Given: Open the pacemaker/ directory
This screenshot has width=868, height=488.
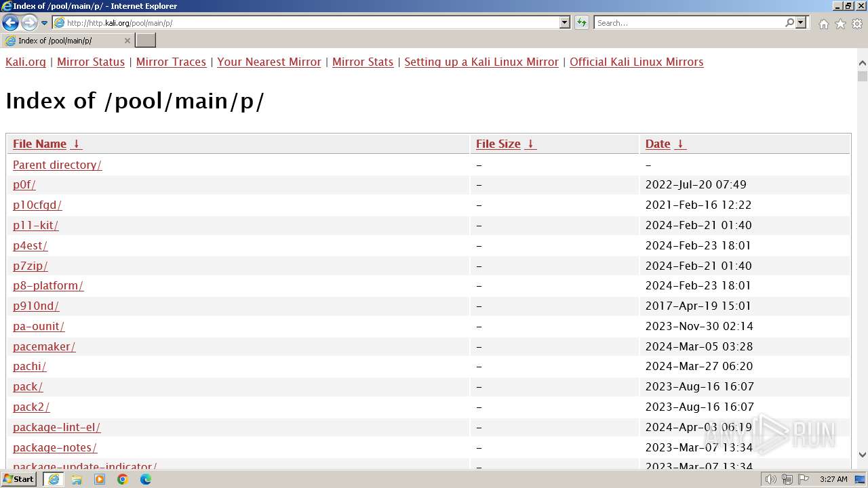Looking at the screenshot, I should [44, 346].
